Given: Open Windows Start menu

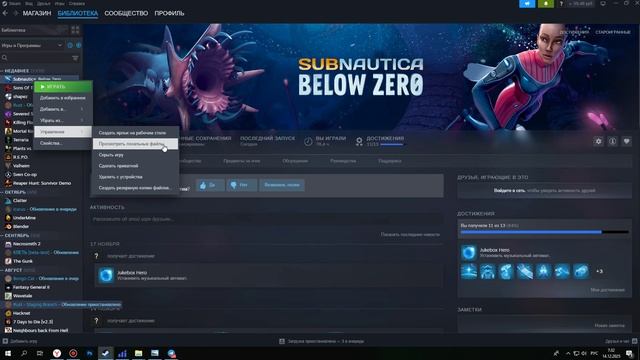Looking at the screenshot, I should tap(8, 353).
